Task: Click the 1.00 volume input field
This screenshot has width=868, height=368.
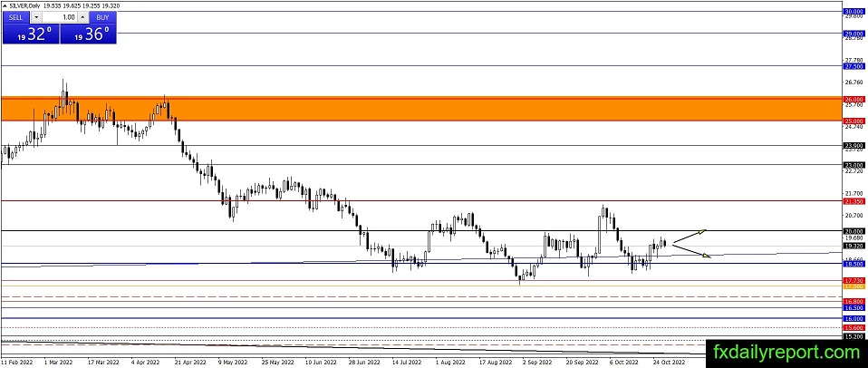Action: coord(60,17)
